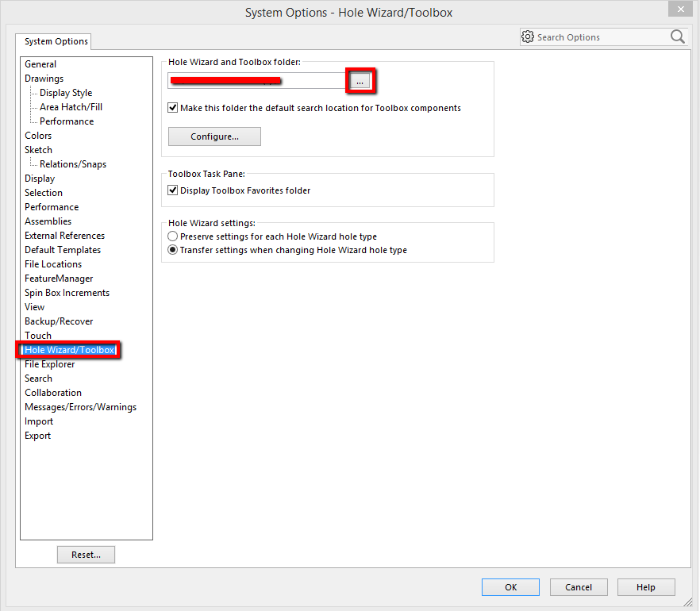700x611 pixels.
Task: Select Spin Box Increments option
Action: [67, 293]
